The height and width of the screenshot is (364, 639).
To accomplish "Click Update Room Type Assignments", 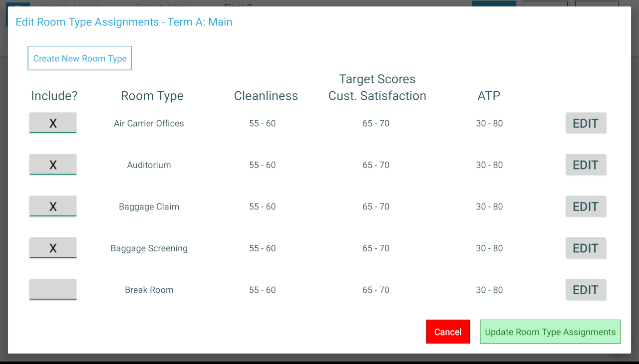I will 550,332.
